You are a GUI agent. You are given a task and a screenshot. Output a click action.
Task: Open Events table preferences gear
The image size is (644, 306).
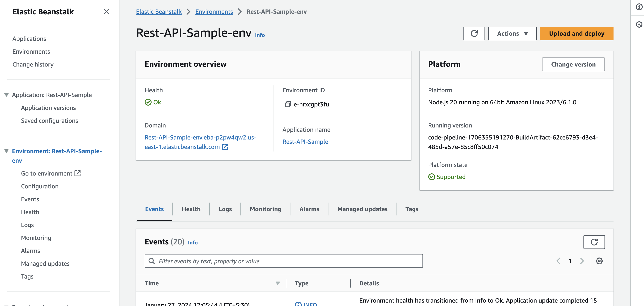point(599,261)
